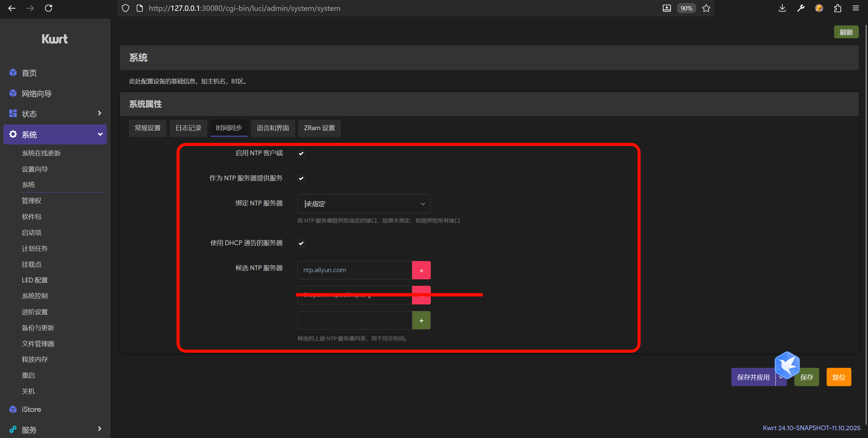Click the orange 复位 button
This screenshot has height=438, width=868.
coord(838,377)
